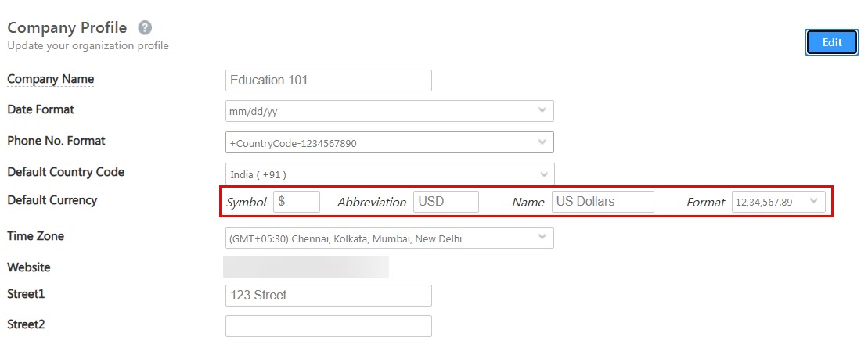Image resolution: width=868 pixels, height=337 pixels.
Task: Open the currency Format dropdown
Action: coord(778,202)
